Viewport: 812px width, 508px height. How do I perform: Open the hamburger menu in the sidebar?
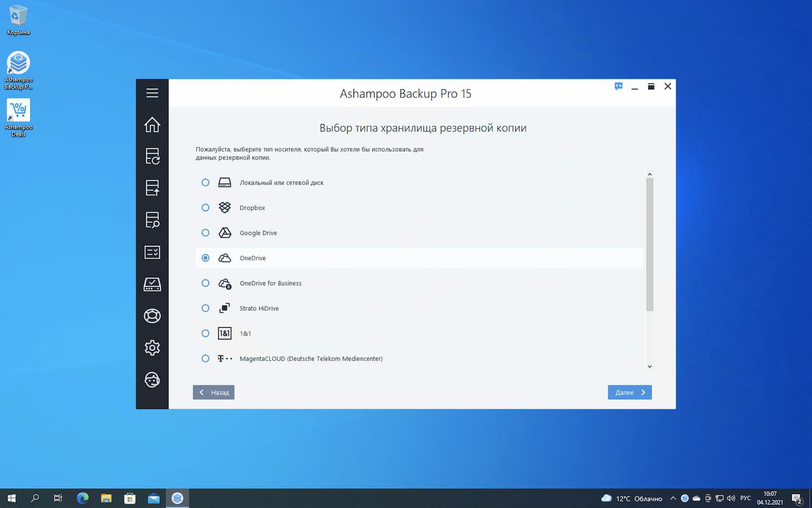[x=152, y=93]
